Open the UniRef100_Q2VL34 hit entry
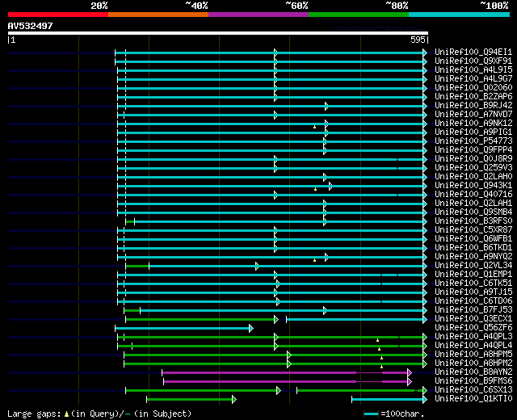 pyautogui.click(x=473, y=265)
